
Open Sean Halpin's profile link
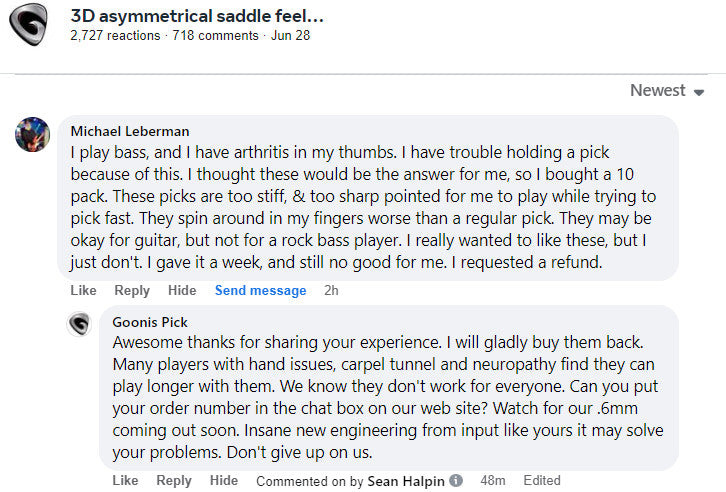406,481
